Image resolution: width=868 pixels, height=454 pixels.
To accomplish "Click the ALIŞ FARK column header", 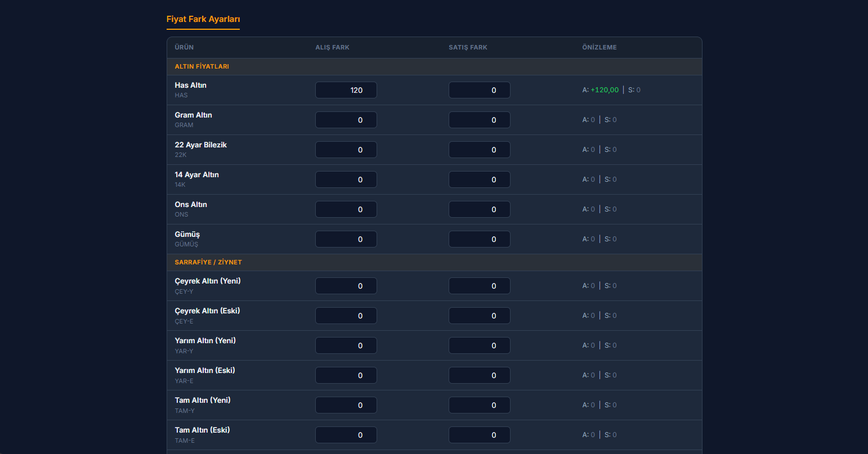I will click(x=332, y=47).
